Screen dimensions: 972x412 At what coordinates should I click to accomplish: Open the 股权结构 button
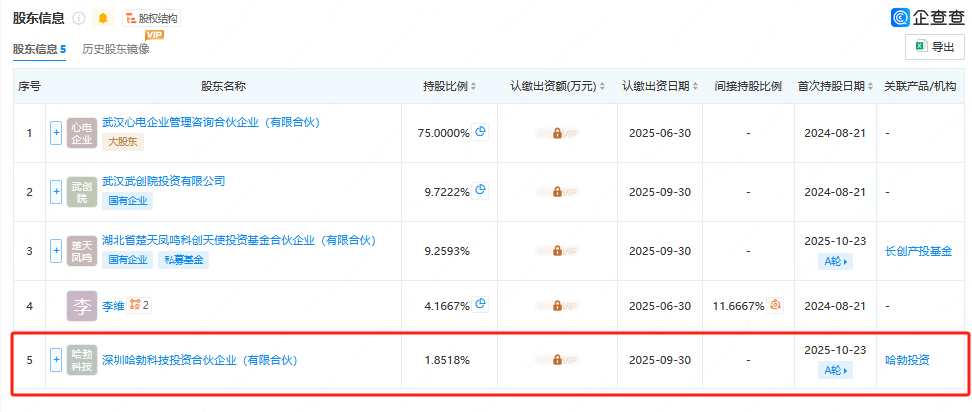[x=151, y=19]
